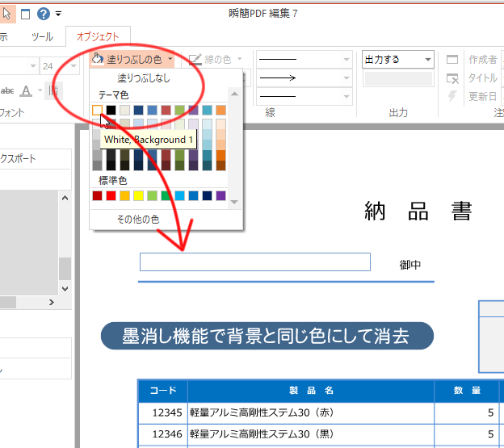Click the 納 品 書 document title
Screen dimensions: 504x448
pyautogui.click(x=418, y=211)
